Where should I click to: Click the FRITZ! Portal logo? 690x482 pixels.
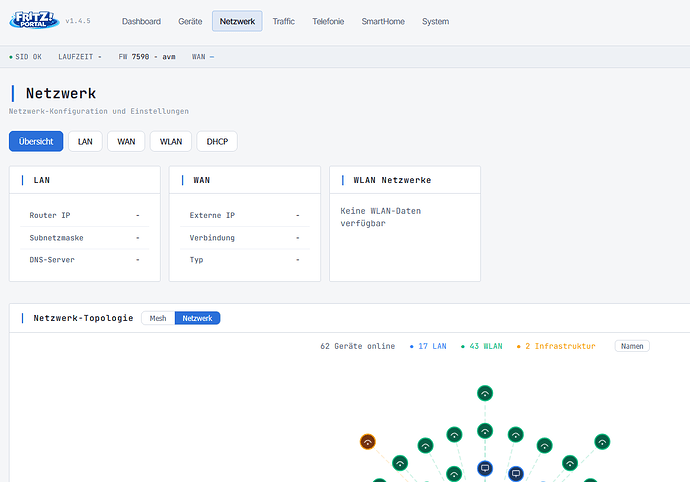(34, 20)
